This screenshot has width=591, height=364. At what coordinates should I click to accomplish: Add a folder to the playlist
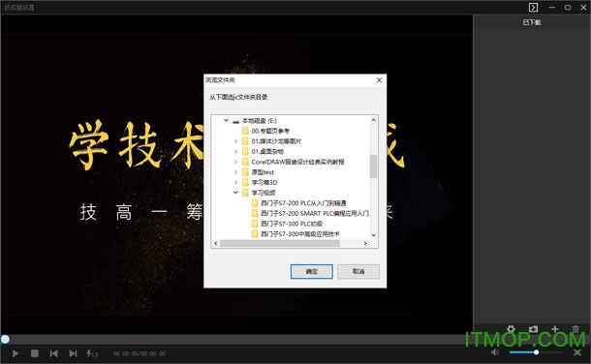tap(533, 329)
